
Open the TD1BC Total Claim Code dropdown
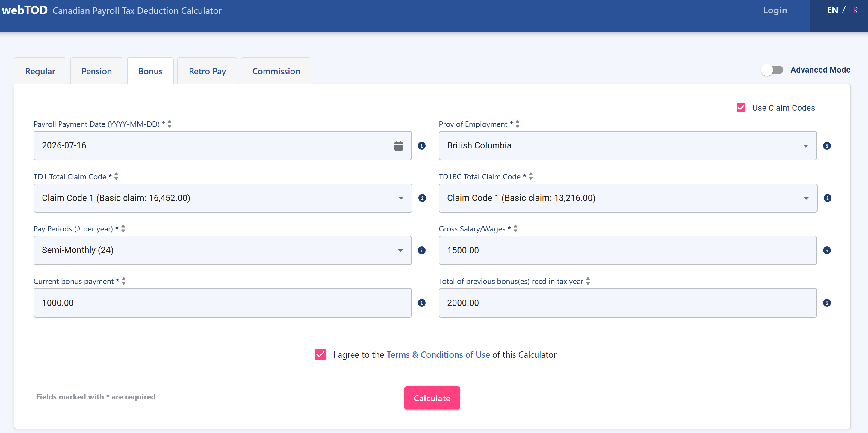[x=628, y=198]
